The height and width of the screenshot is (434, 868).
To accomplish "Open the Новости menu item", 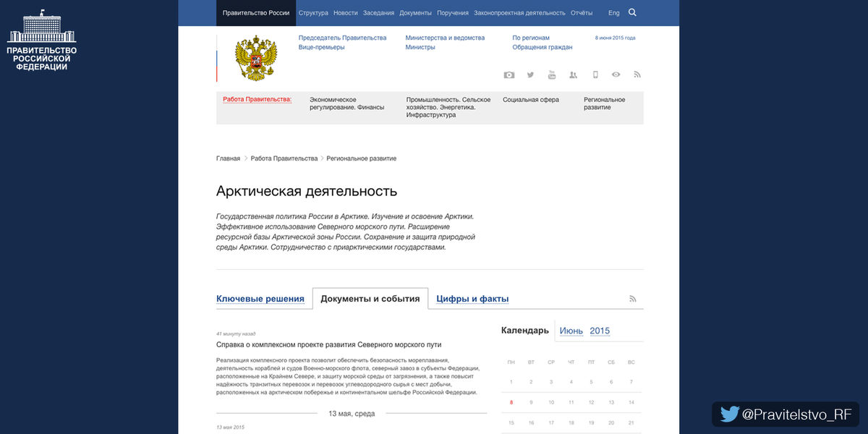I will point(346,13).
